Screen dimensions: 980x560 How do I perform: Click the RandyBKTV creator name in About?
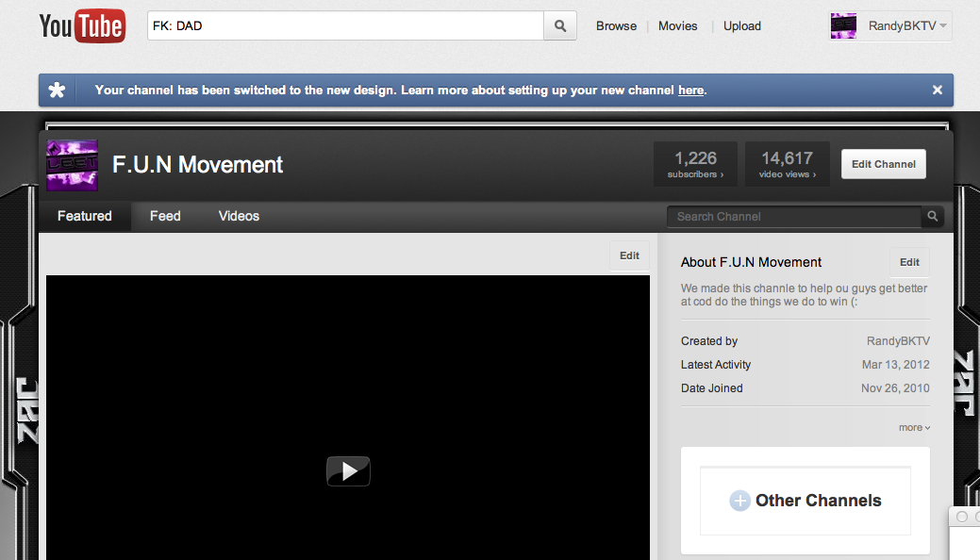[898, 341]
